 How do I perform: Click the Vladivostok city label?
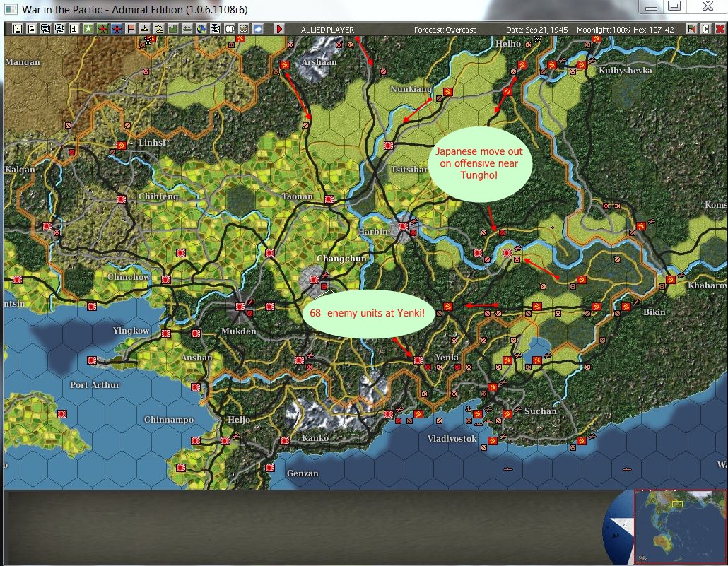pos(452,438)
